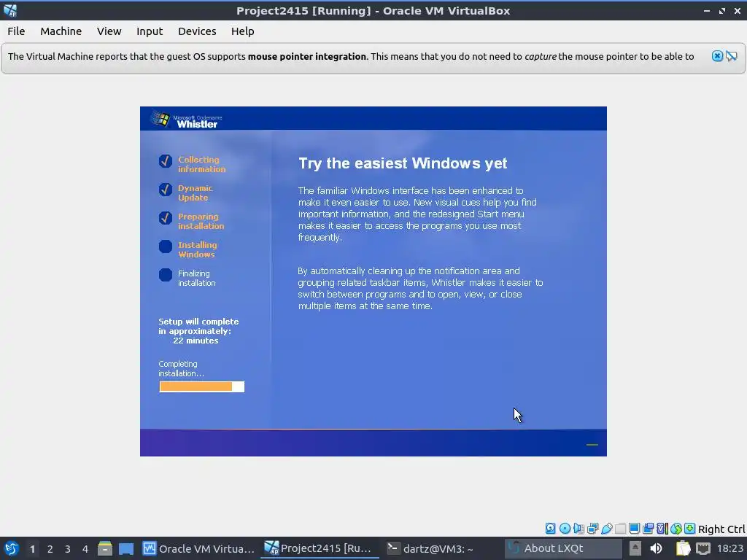Screen dimensions: 747x560
Task: Click the 'Try the easiest Windows yet' heading
Action: tap(403, 163)
